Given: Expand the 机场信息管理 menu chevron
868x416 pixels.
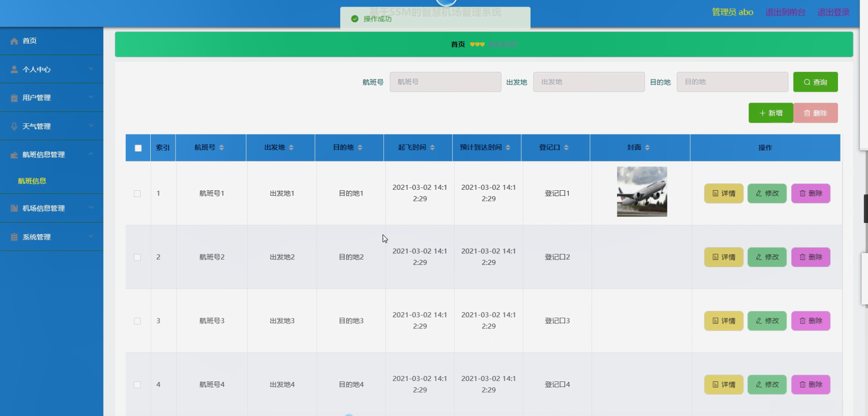Looking at the screenshot, I should tap(91, 208).
